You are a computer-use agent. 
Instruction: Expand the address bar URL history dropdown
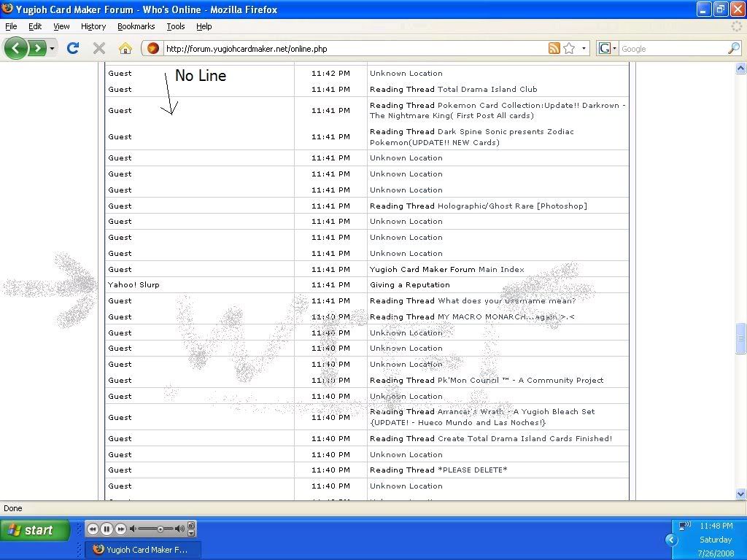(x=584, y=49)
